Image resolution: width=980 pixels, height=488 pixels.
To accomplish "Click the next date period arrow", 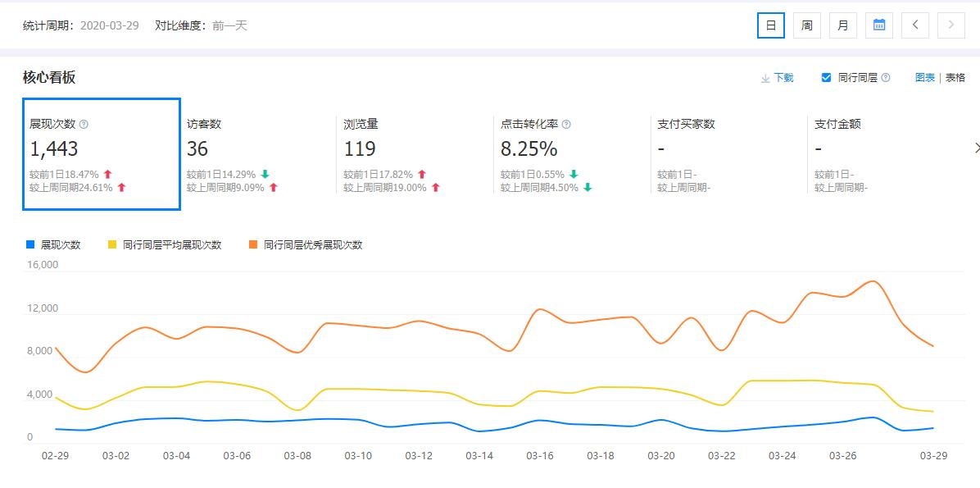I will (x=951, y=25).
